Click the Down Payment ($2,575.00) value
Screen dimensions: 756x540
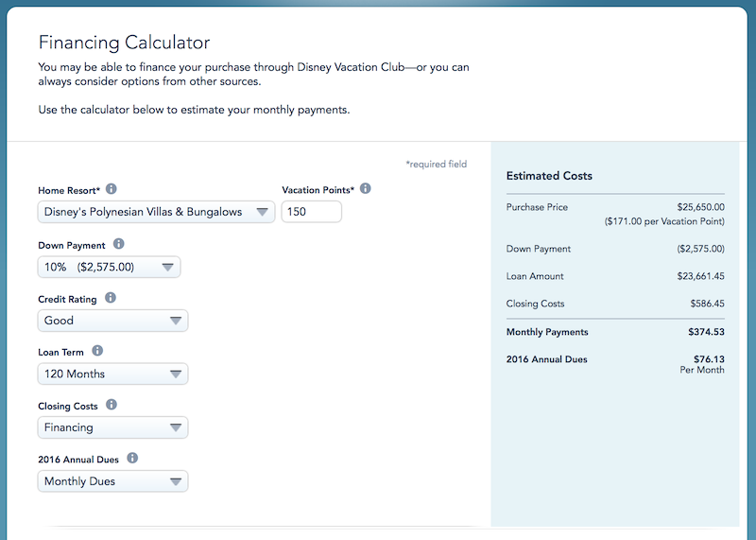coord(700,249)
